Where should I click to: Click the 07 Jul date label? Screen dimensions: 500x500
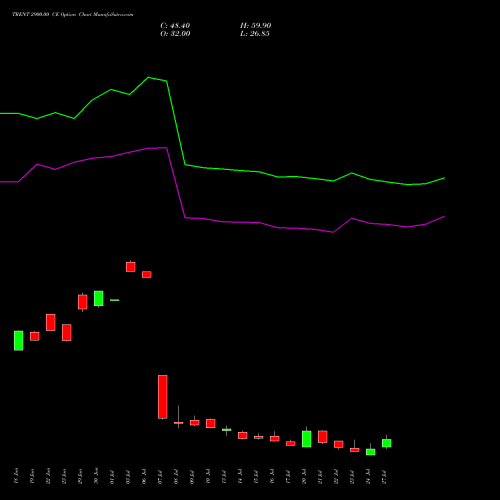(x=161, y=477)
